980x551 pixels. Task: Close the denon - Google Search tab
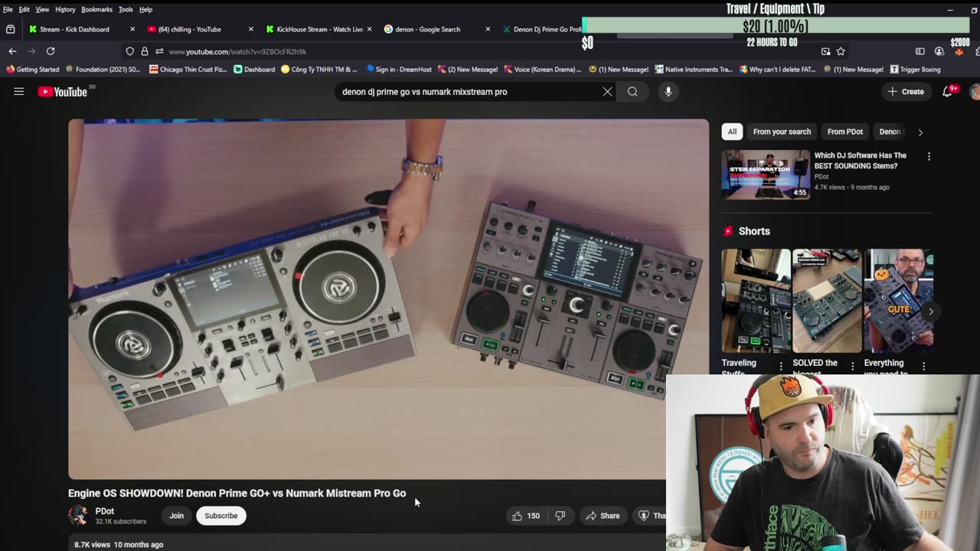click(488, 29)
